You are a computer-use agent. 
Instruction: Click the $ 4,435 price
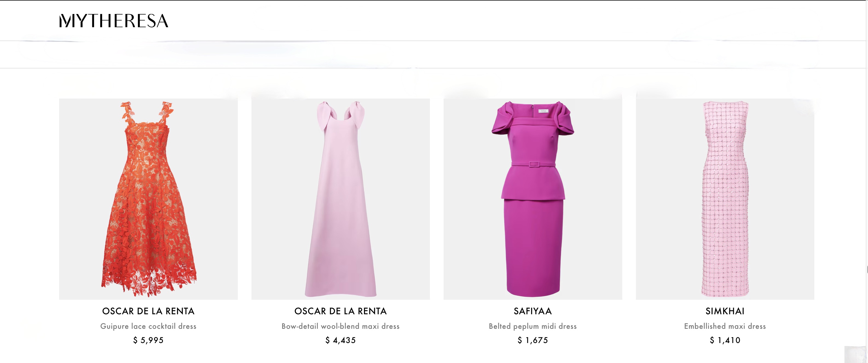(340, 341)
